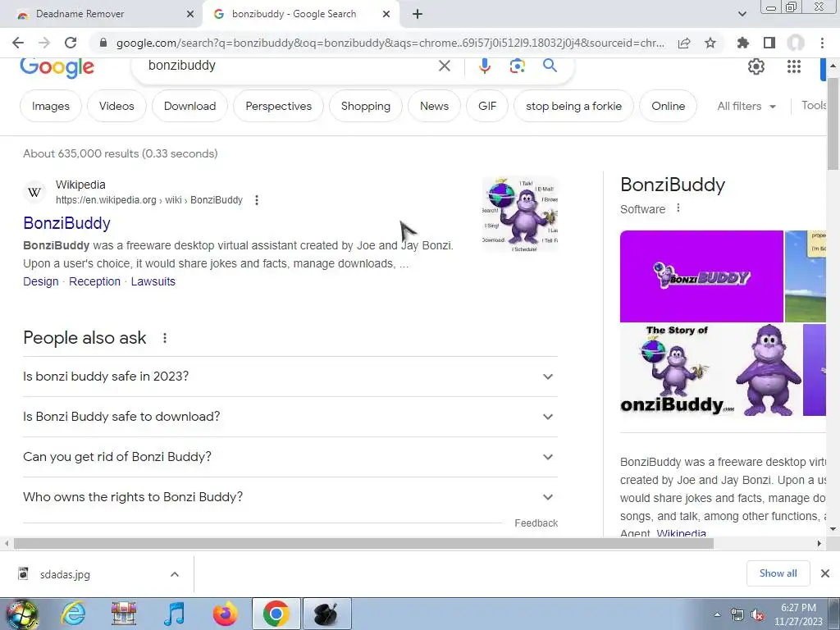The height and width of the screenshot is (630, 840).
Task: Open the purple BonziBuddy logo image
Action: coord(701,276)
